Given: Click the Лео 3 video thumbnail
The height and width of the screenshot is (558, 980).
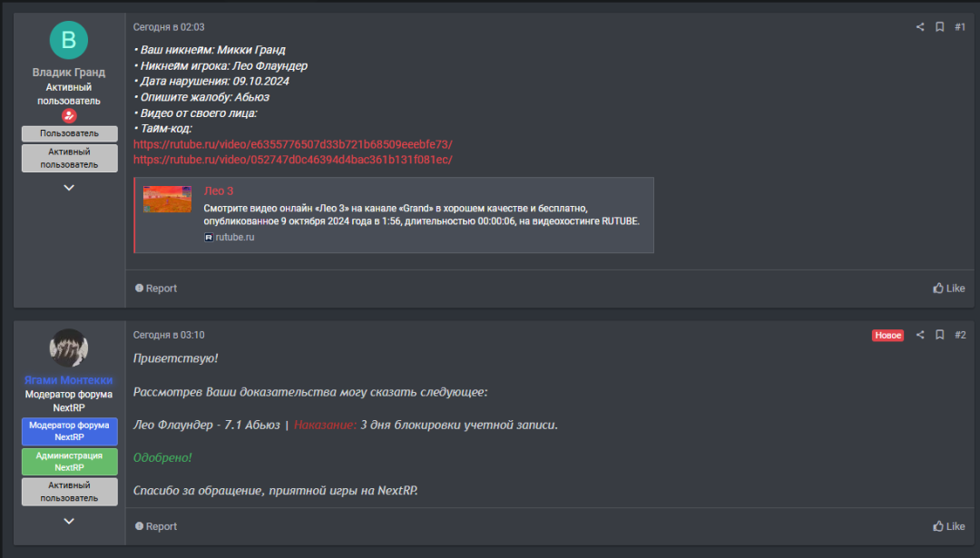Looking at the screenshot, I should [x=167, y=200].
